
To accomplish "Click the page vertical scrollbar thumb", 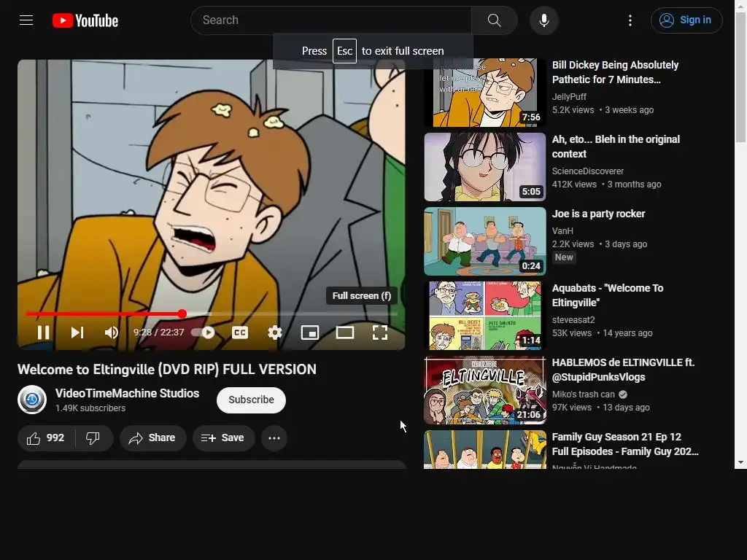I will (741, 77).
